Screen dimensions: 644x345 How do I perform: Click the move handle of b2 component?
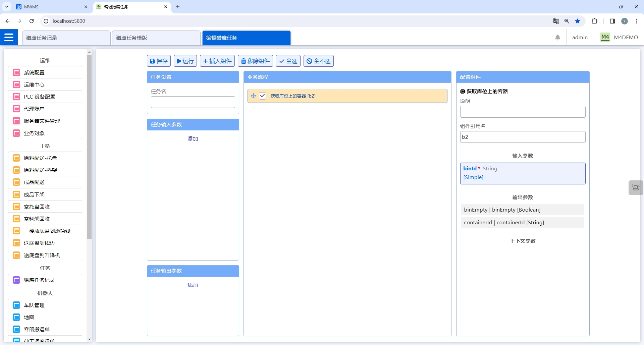click(x=253, y=96)
